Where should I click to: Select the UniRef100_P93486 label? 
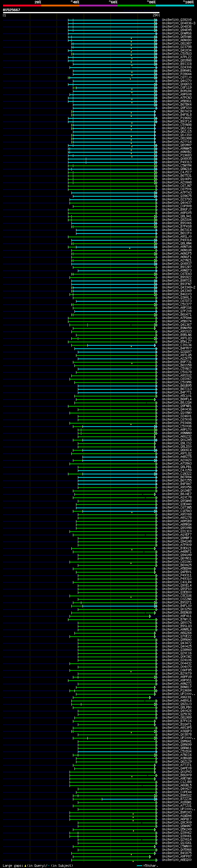pyautogui.click(x=176, y=423)
